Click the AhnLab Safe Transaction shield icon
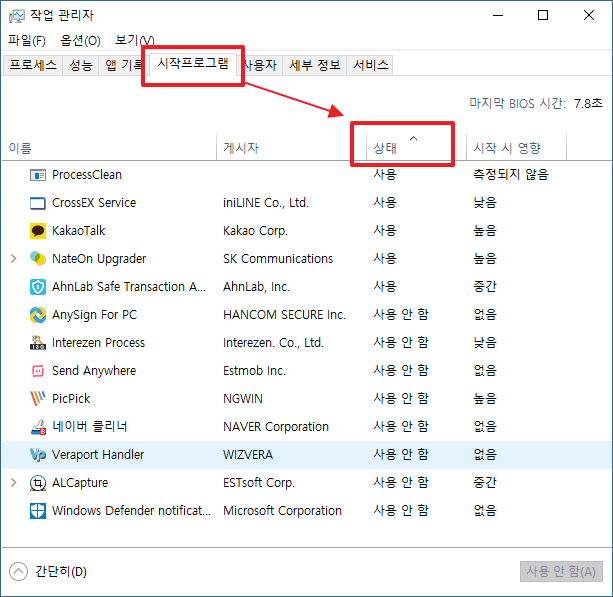The height and width of the screenshot is (597, 613). point(38,287)
